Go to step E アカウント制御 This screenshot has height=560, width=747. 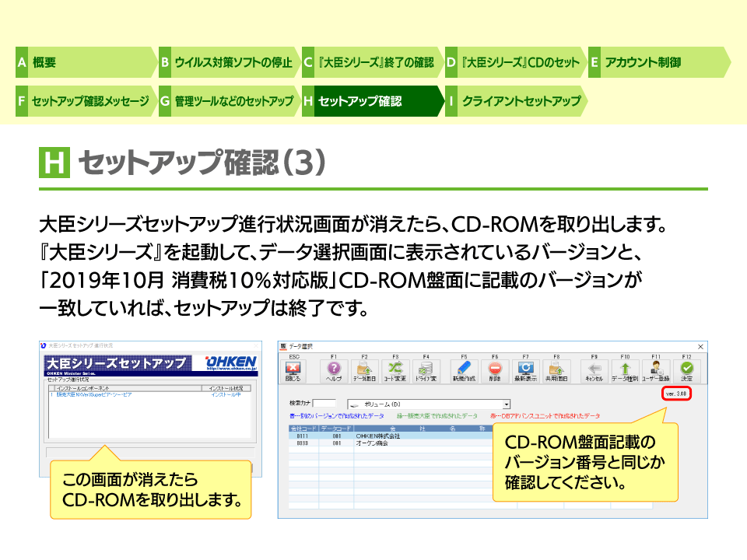658,62
